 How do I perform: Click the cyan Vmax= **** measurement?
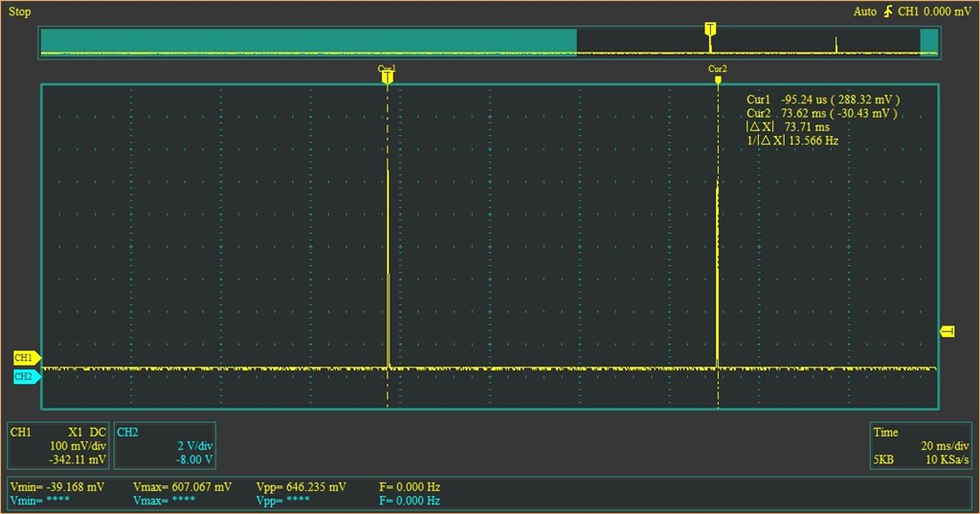pos(164,501)
